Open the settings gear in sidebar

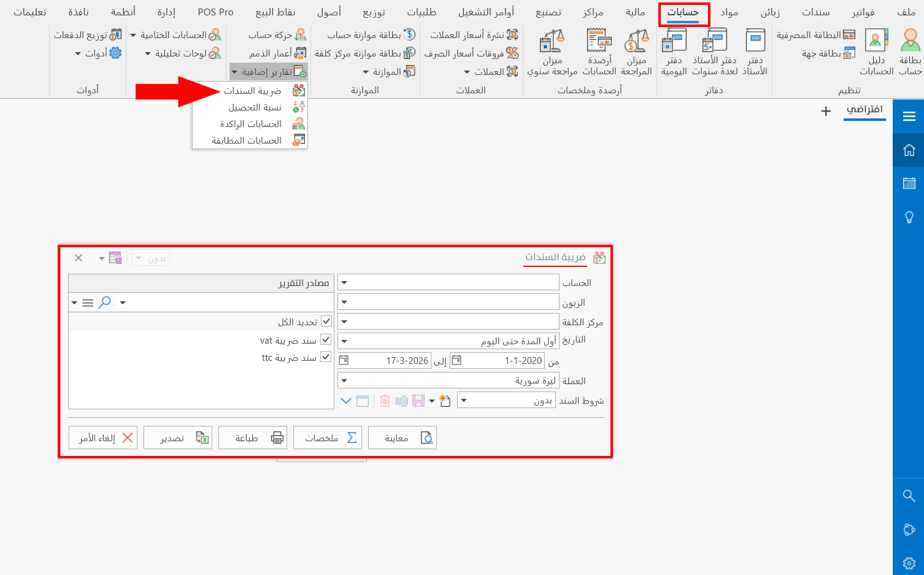click(x=909, y=563)
